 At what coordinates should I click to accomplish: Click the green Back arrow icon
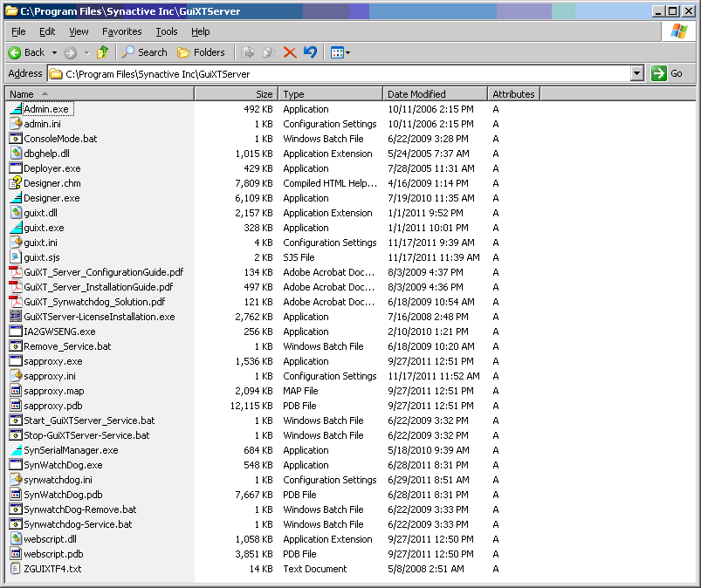tap(14, 52)
